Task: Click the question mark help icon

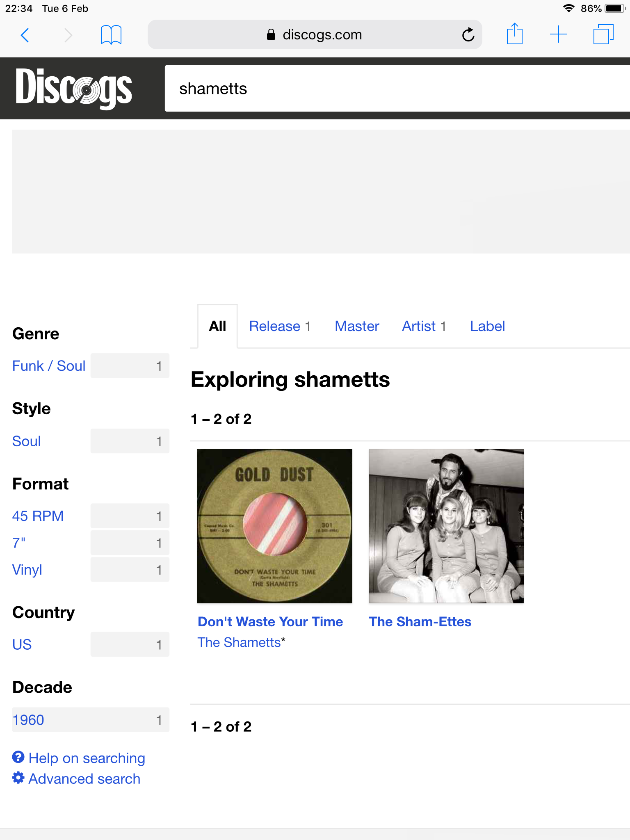Action: click(x=18, y=757)
